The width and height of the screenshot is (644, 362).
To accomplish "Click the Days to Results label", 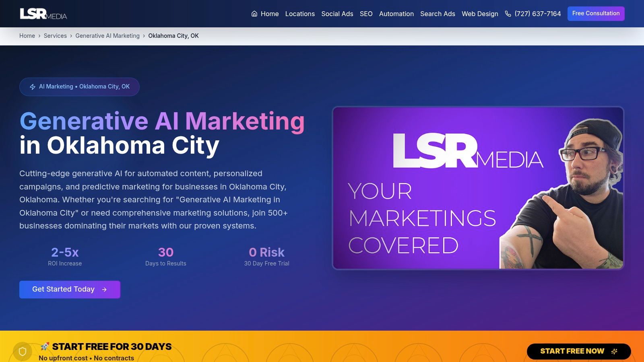I will pos(166,263).
